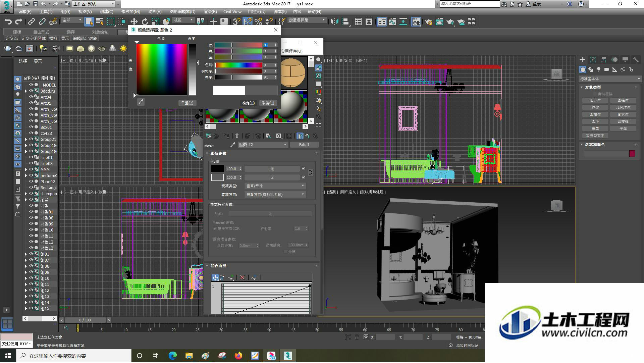Click the Redo arrow in main toolbar

19,22
